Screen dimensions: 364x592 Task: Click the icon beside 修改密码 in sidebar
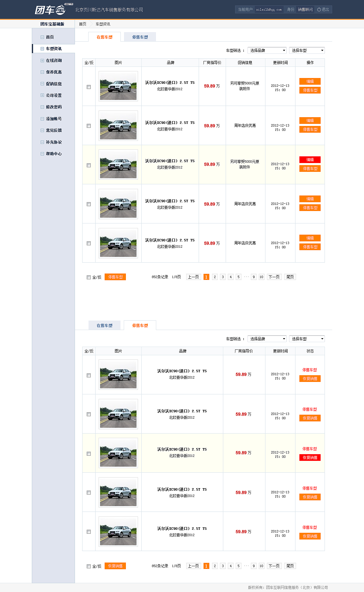(42, 107)
